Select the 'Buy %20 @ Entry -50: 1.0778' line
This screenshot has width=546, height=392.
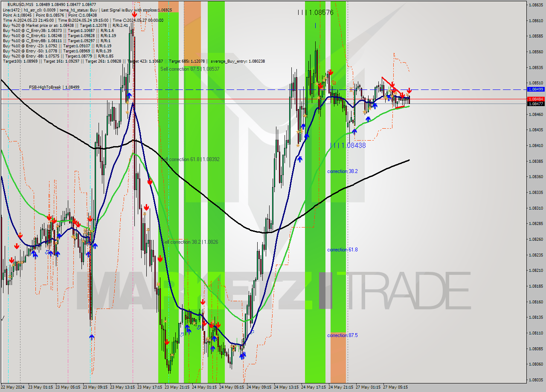[57, 51]
